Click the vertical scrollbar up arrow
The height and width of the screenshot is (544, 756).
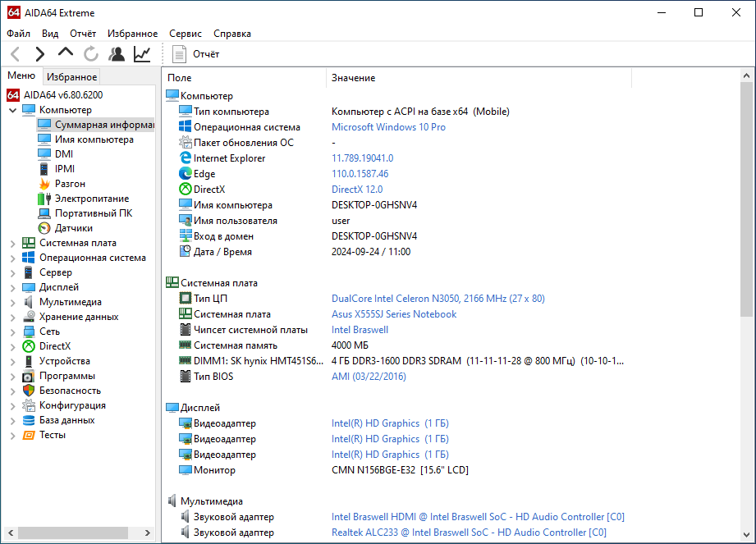pyautogui.click(x=746, y=75)
